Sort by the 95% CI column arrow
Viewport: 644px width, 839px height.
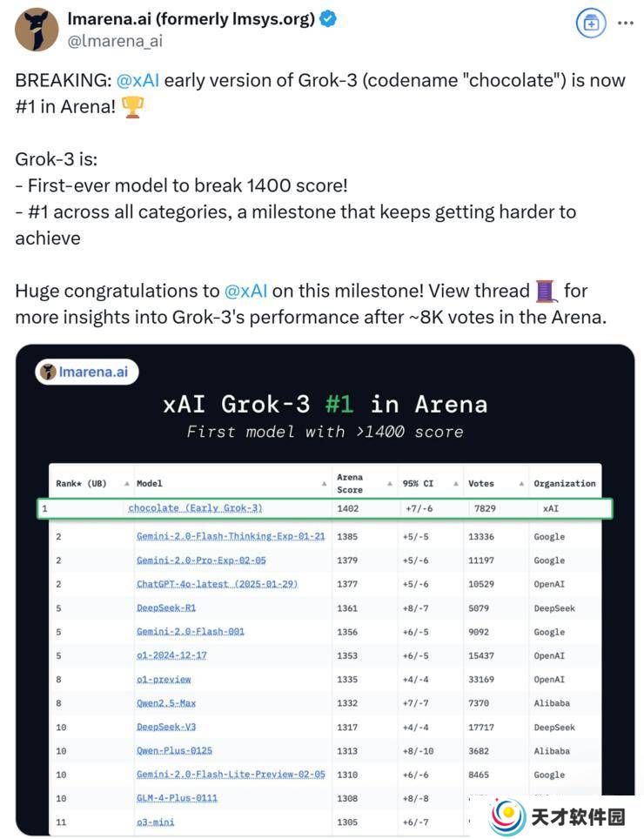456,484
